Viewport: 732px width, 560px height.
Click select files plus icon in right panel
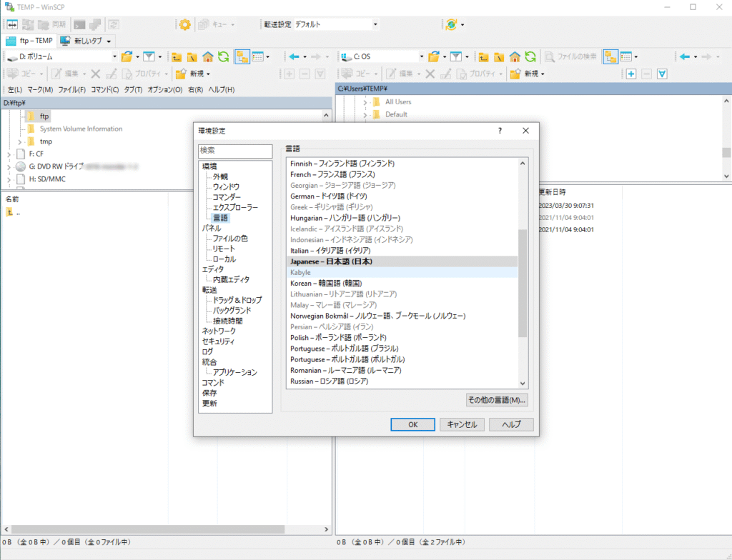(631, 74)
